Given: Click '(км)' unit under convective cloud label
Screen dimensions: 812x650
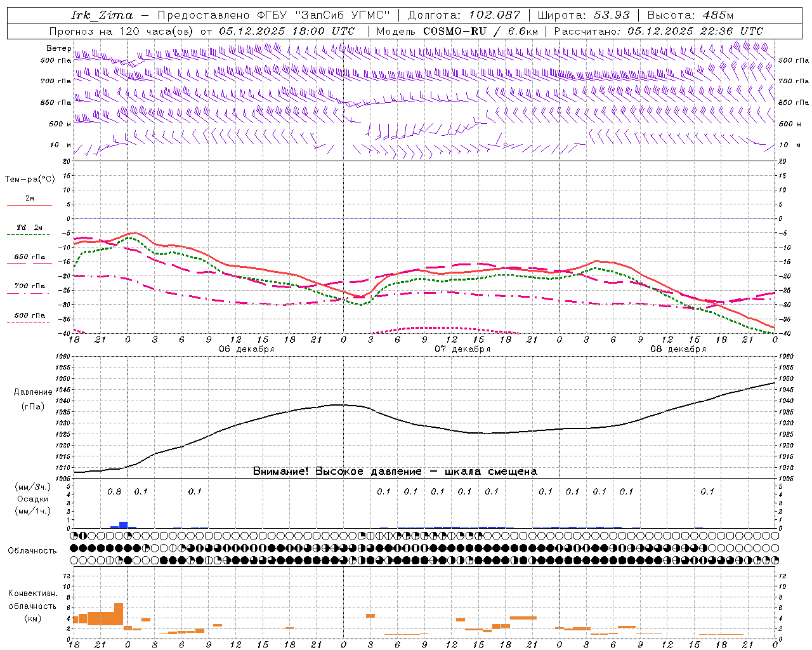Looking at the screenshot, I should point(33,618).
